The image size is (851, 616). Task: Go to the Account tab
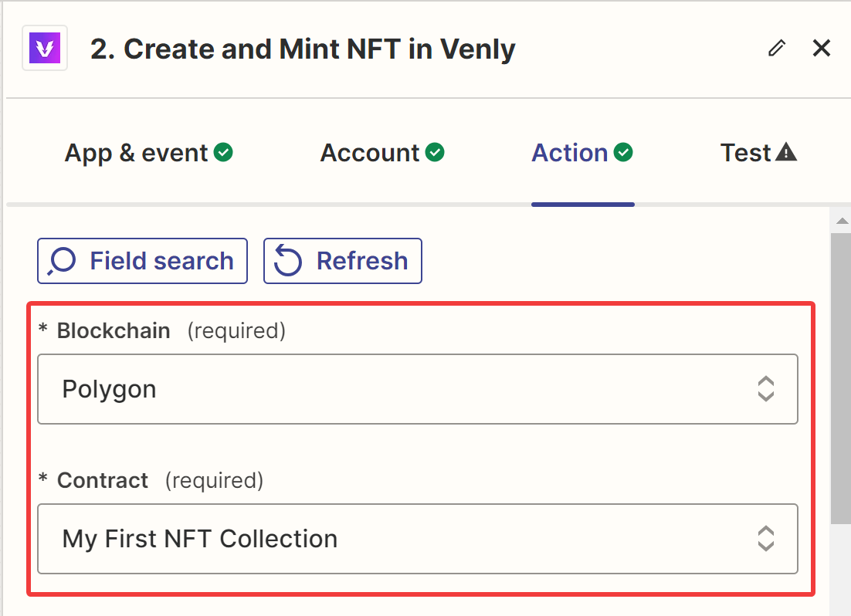370,153
